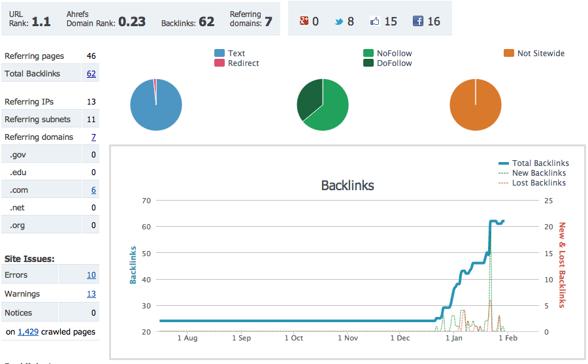Screen dimensions: 588x364
Task: Open the 1,429 crawled pages link
Action: 28,332
